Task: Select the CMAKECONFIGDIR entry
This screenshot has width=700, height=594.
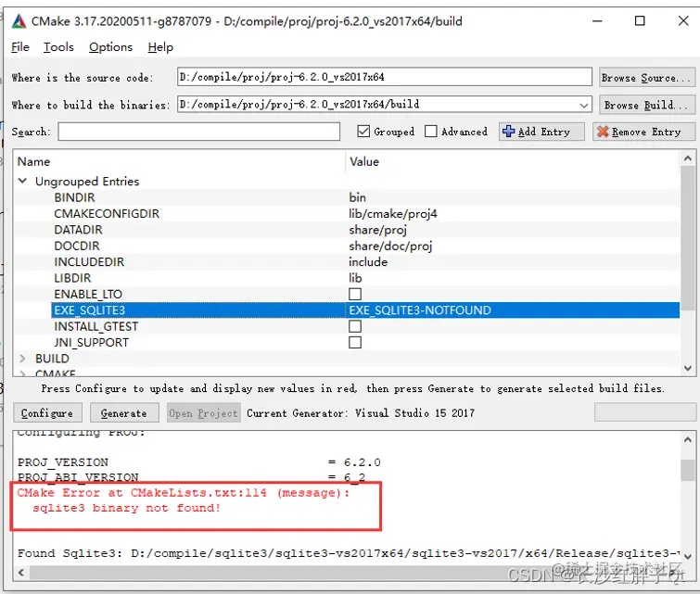Action: [107, 213]
